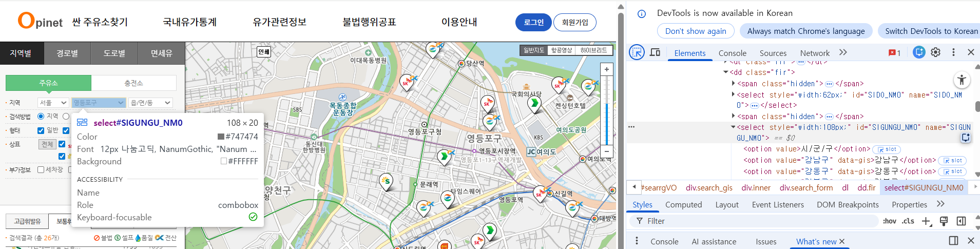This screenshot has height=249, width=980.
Task: Click the 인쇄 print button on map
Action: [x=264, y=51]
